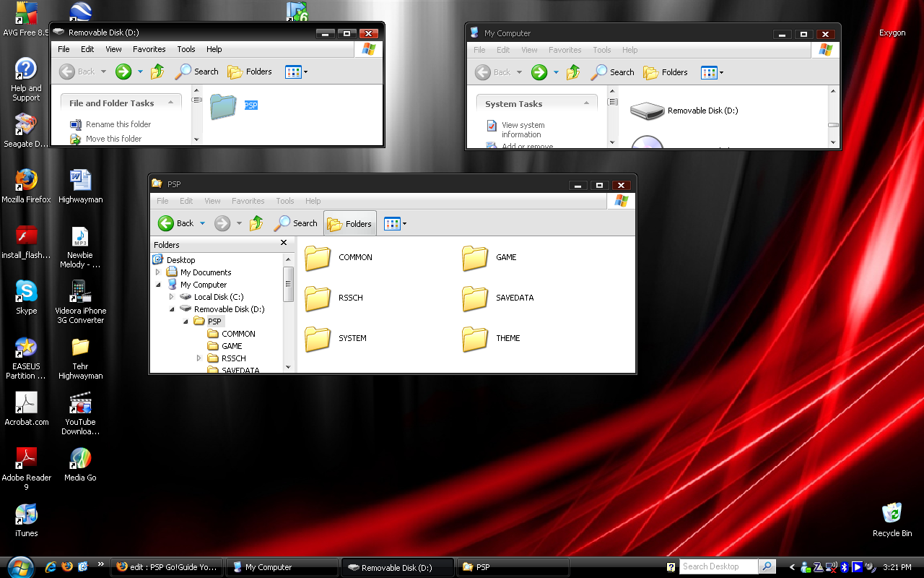Open Adobe Reader 9 desktop shortcut
Screen dimensions: 924x578
[x=27, y=469]
